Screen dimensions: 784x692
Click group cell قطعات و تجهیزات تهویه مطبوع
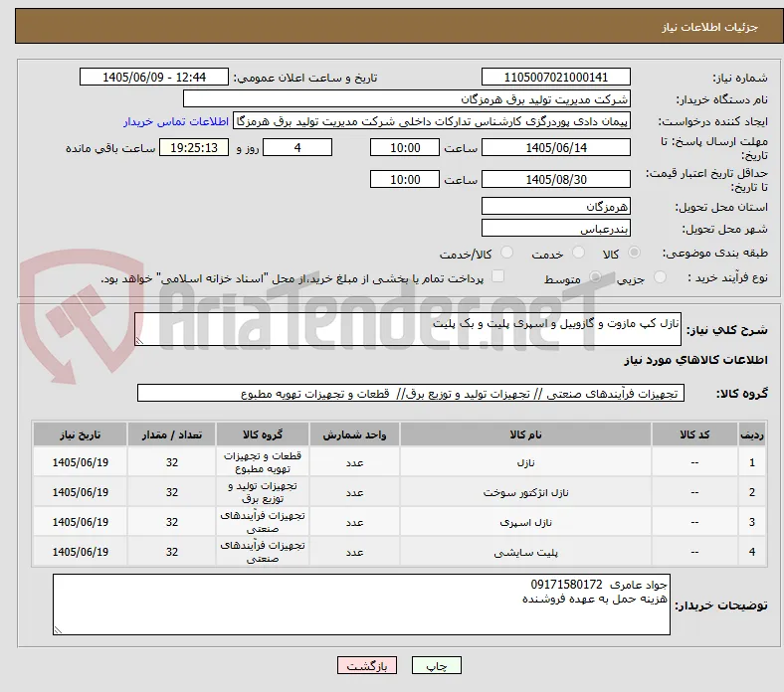(263, 462)
